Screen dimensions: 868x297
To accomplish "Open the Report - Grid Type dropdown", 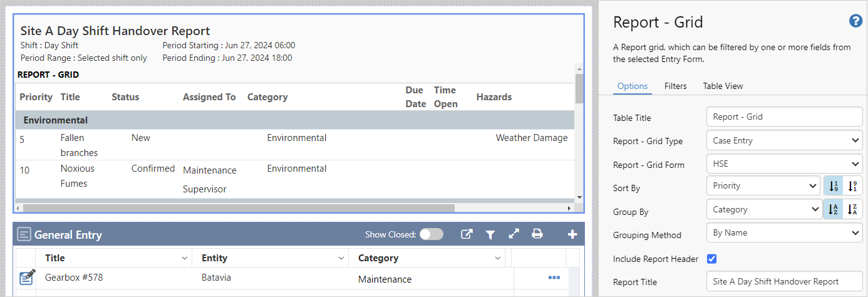I will coord(784,140).
